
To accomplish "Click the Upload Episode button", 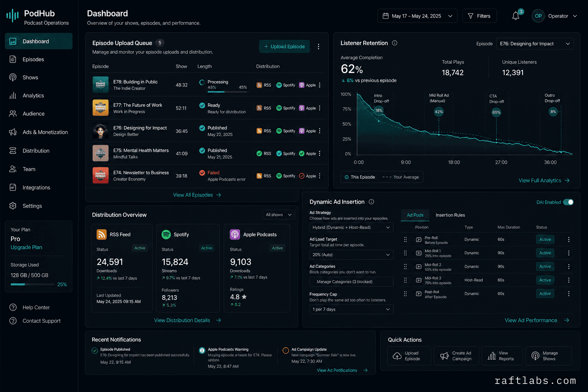I will pos(284,46).
